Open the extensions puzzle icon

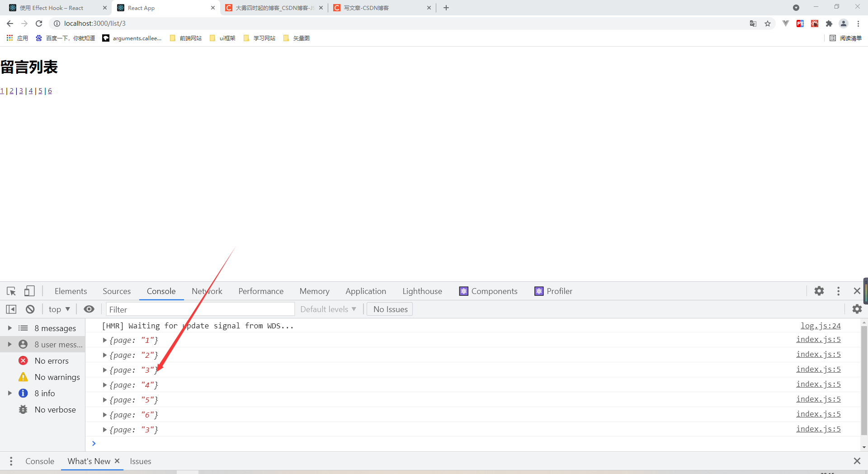(x=829, y=24)
